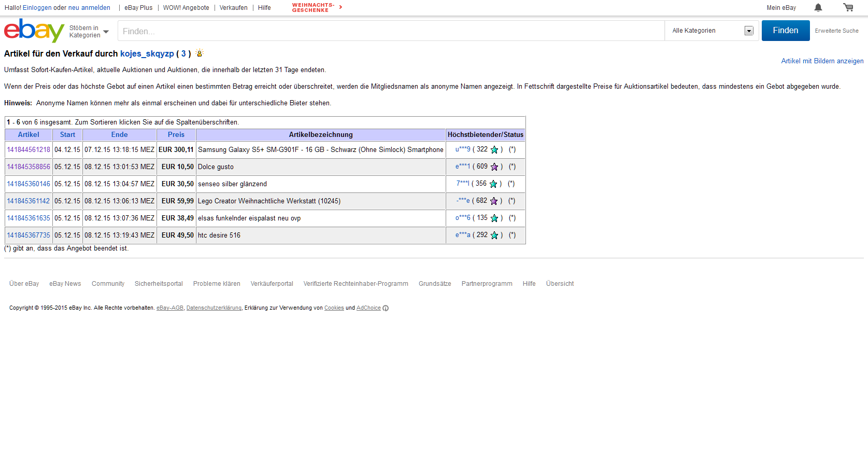The height and width of the screenshot is (471, 868).
Task: Expand Stöbern in Kategorien dropdown
Action: [89, 32]
